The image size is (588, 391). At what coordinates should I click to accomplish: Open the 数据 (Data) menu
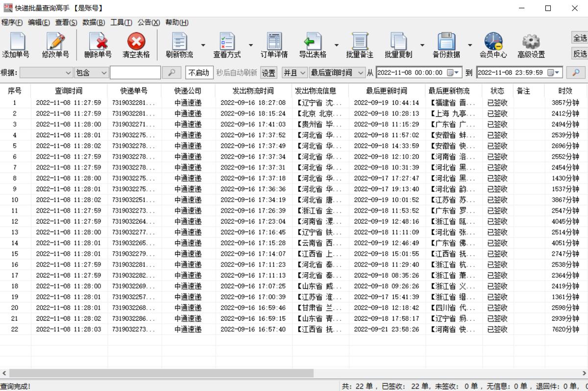(x=93, y=22)
